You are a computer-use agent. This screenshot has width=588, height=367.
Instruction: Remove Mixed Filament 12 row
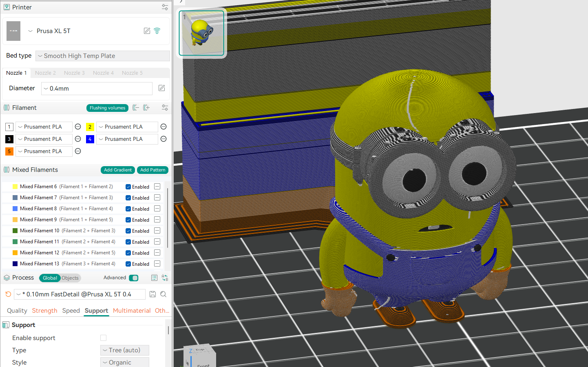pyautogui.click(x=157, y=253)
